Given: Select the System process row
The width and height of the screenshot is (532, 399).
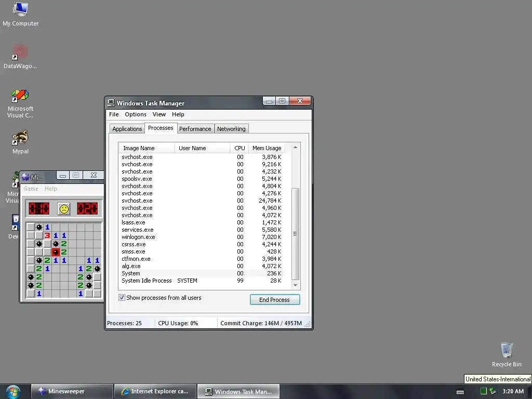Looking at the screenshot, I should pyautogui.click(x=202, y=273).
